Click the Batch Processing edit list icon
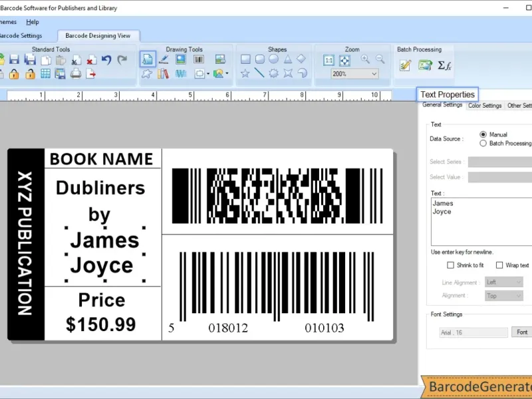The height and width of the screenshot is (399, 532). click(406, 65)
